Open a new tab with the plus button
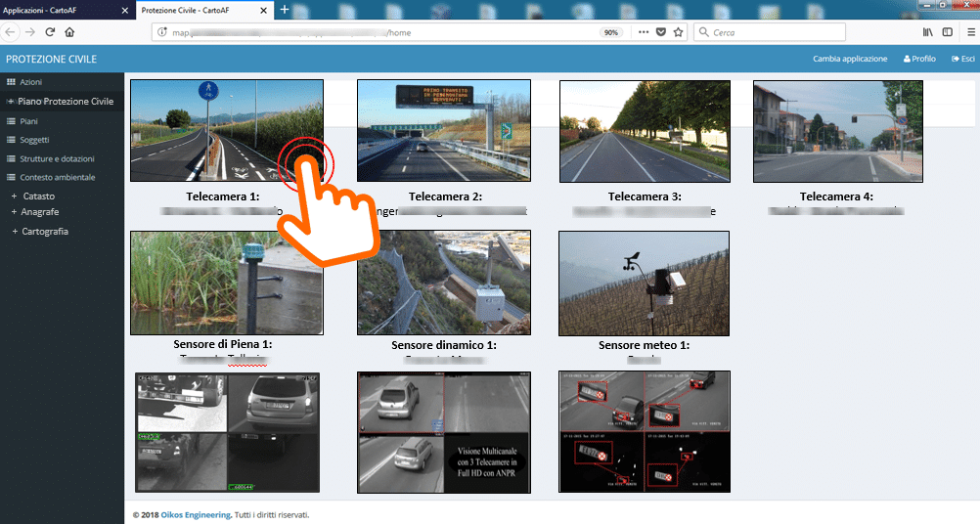This screenshot has height=524, width=980. coord(285,10)
